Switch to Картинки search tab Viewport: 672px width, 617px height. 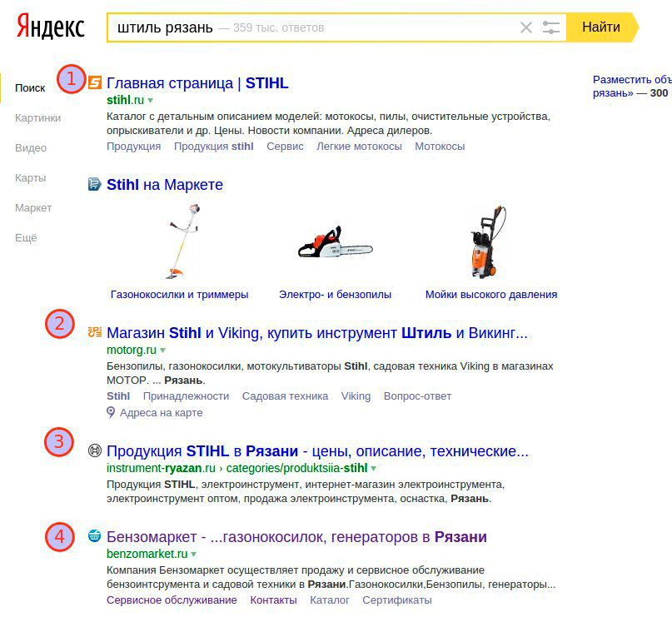point(37,117)
